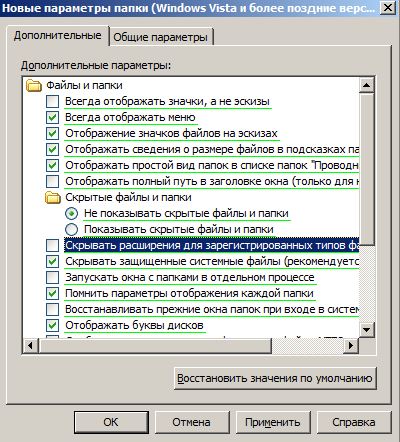The height and width of the screenshot is (442, 400).
Task: Confirm with the OK button
Action: (x=111, y=422)
